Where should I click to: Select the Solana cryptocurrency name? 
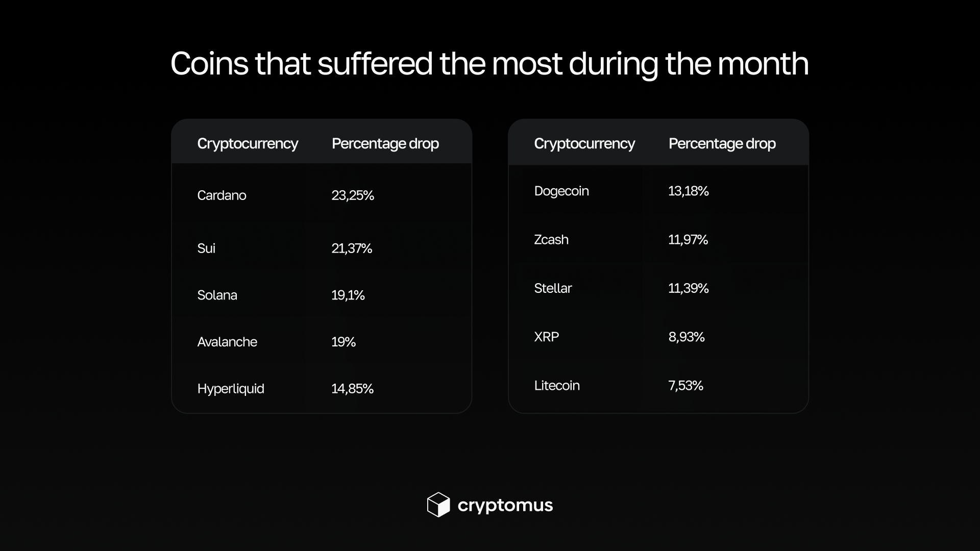217,295
